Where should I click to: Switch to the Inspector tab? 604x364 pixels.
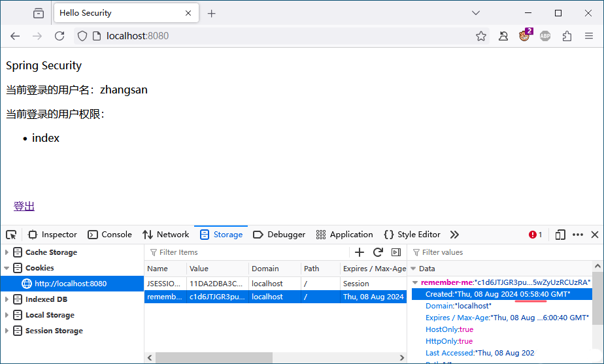pyautogui.click(x=52, y=235)
